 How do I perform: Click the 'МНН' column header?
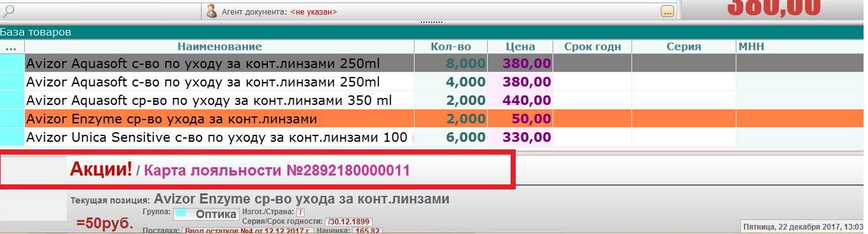click(751, 47)
